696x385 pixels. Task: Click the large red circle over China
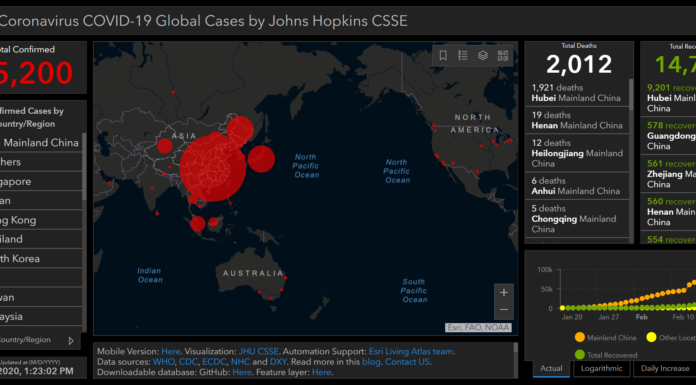[213, 168]
